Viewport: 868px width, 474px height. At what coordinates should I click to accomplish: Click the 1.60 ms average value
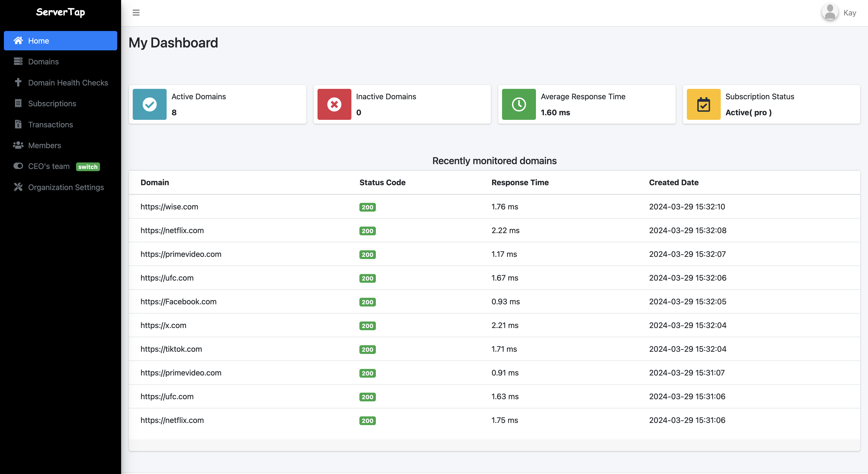(555, 113)
